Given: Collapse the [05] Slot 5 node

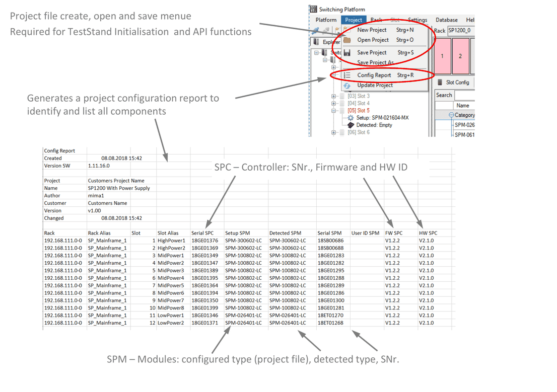Looking at the screenshot, I should [x=333, y=110].
